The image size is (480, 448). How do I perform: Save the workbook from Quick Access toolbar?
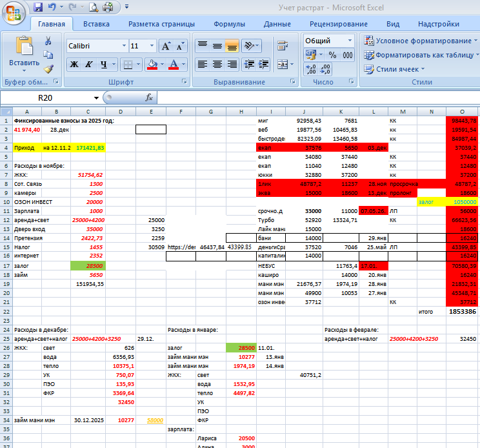(38, 8)
